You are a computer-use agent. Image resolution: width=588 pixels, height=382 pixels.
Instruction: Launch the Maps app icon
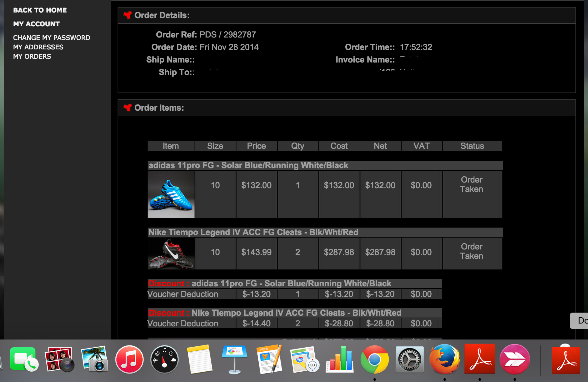coord(304,359)
